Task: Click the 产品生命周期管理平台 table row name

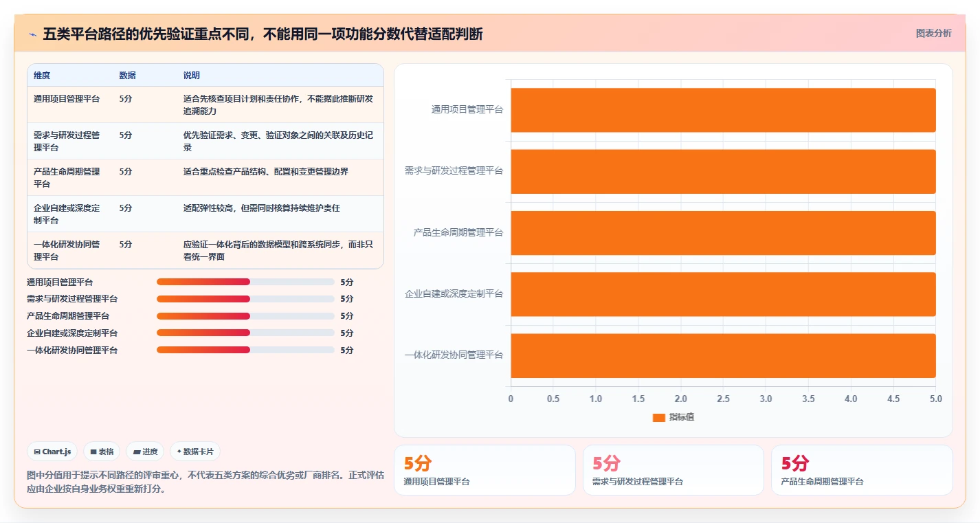Action: click(x=67, y=177)
